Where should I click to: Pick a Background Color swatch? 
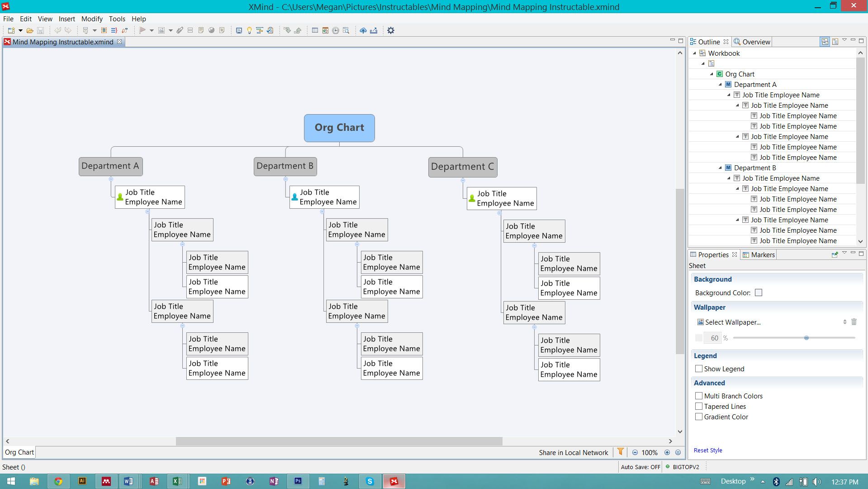tap(759, 292)
